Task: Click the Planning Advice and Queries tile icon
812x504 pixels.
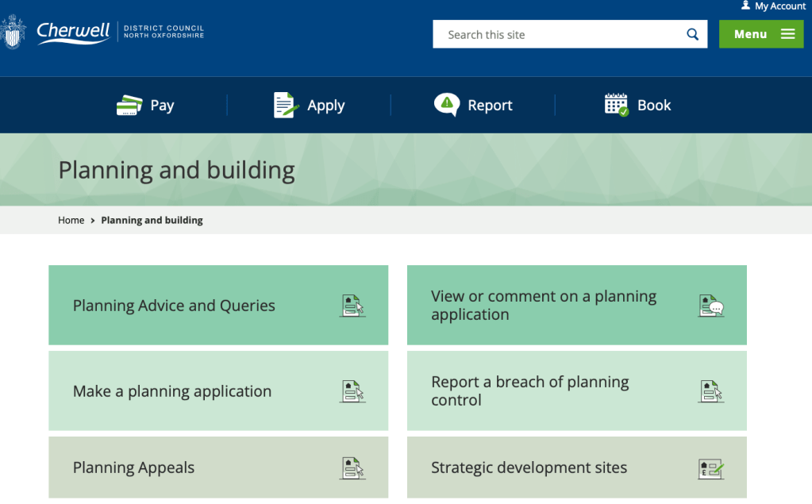Action: [352, 306]
